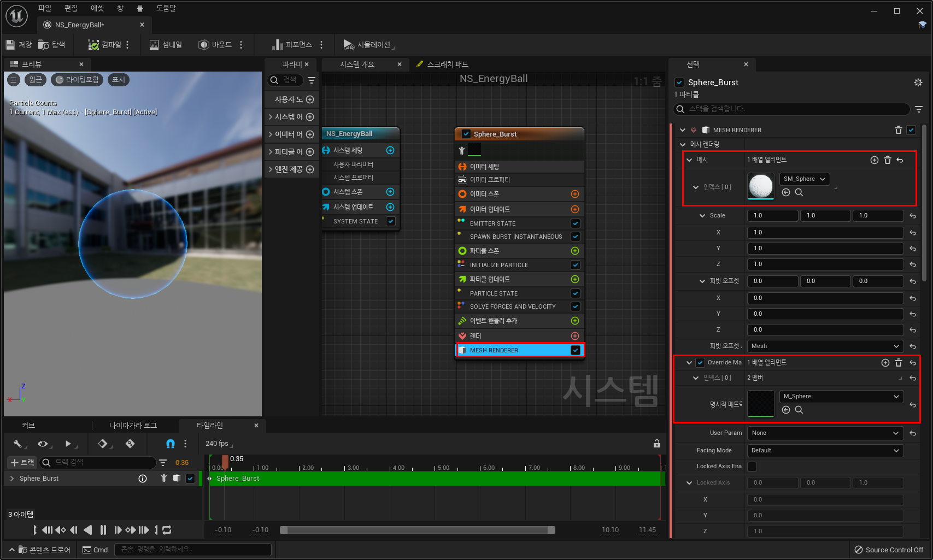This screenshot has width=933, height=560.
Task: Pause timeline playback
Action: (x=103, y=530)
